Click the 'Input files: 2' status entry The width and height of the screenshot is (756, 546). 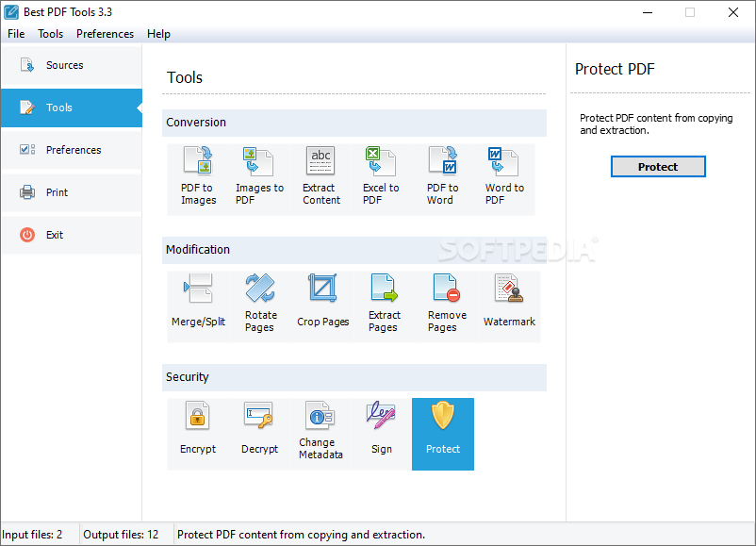point(33,535)
